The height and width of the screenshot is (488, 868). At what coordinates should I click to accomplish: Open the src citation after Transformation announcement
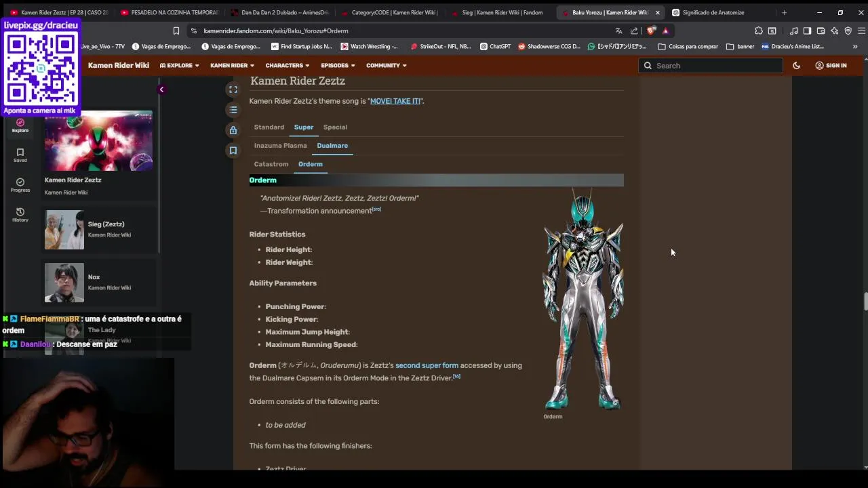(x=376, y=209)
